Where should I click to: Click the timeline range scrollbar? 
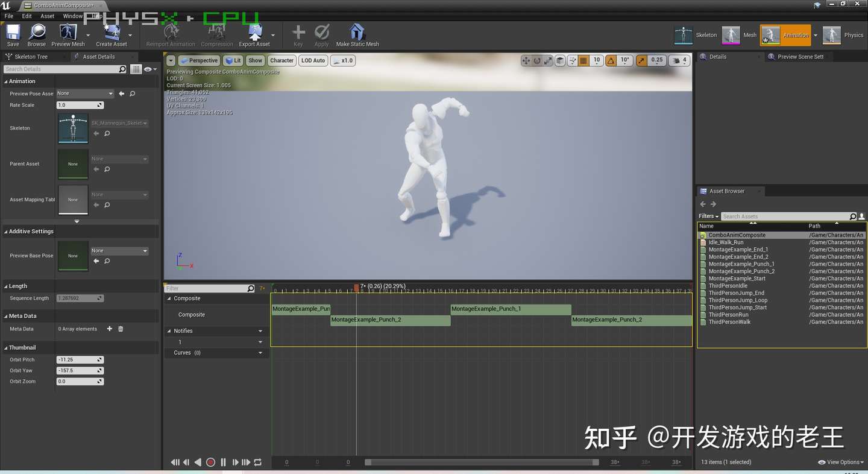(x=482, y=463)
